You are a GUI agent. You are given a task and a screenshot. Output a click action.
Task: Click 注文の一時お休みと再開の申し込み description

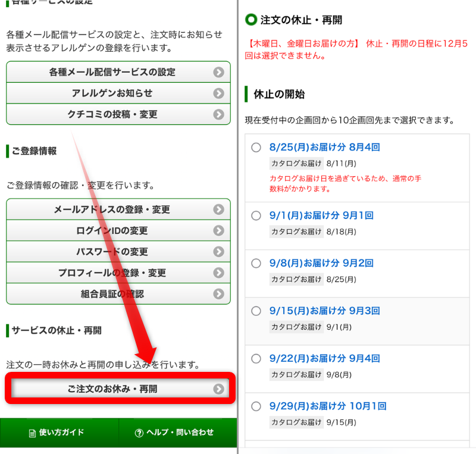[x=102, y=364]
